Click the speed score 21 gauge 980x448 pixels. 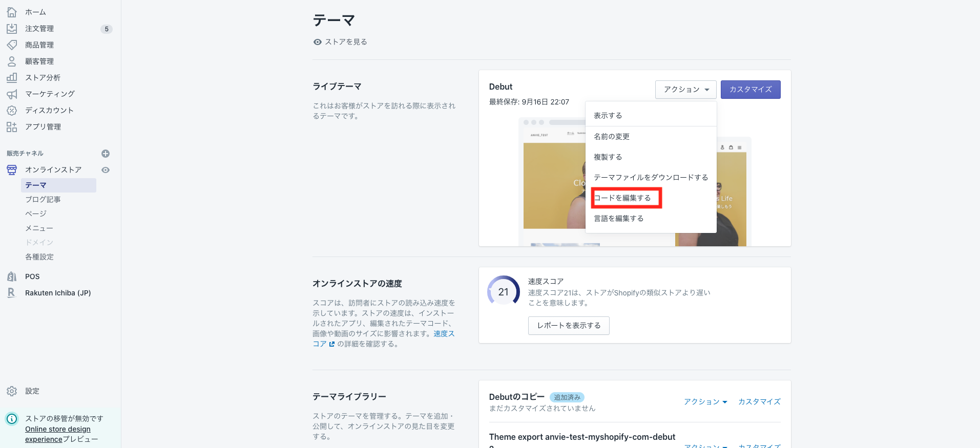pyautogui.click(x=504, y=292)
